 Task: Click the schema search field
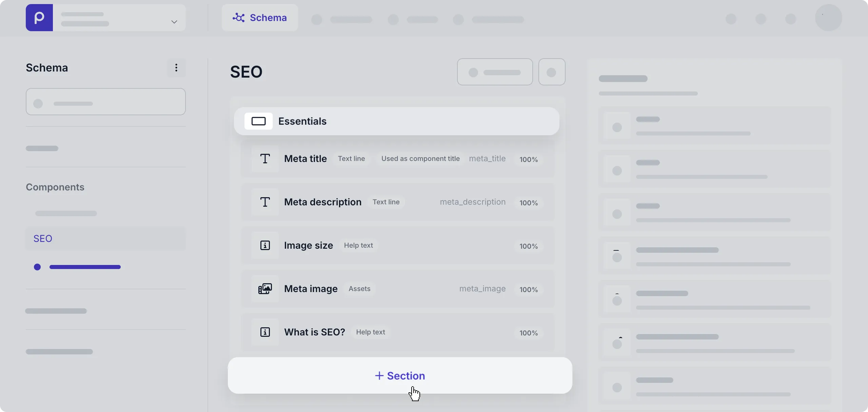[106, 102]
